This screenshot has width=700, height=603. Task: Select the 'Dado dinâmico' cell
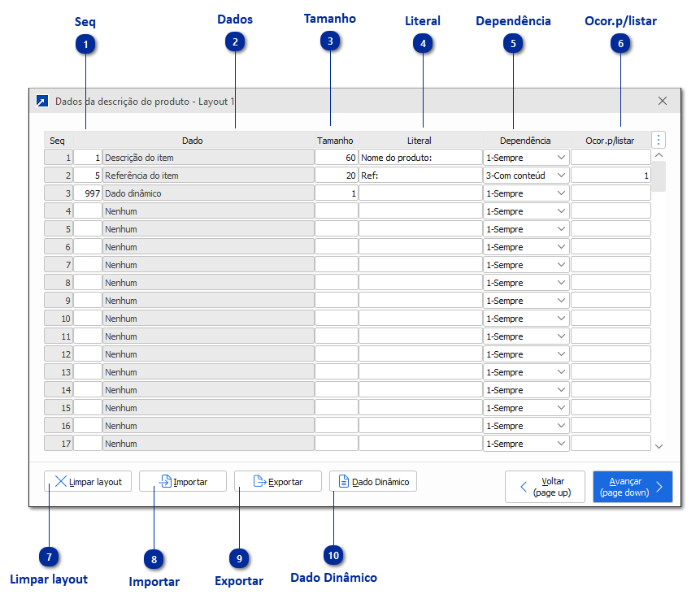tap(208, 193)
